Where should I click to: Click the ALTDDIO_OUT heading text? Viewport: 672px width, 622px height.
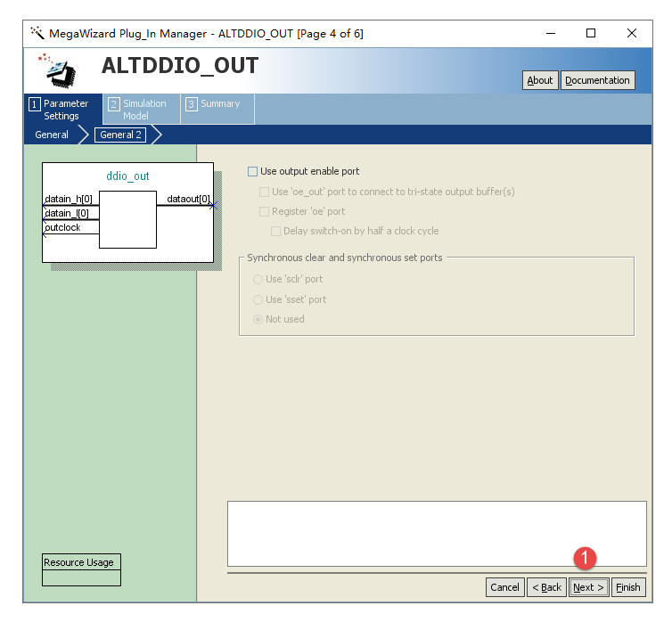(180, 66)
